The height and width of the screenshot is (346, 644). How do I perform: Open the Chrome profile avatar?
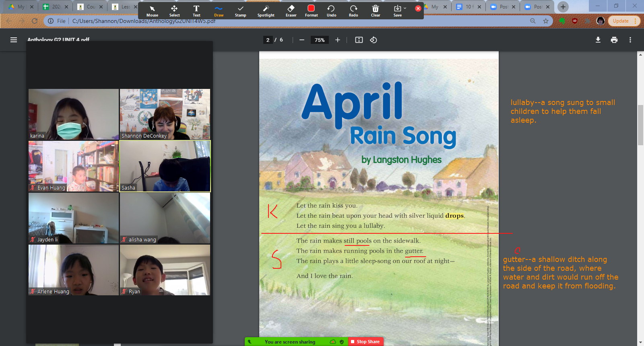601,21
